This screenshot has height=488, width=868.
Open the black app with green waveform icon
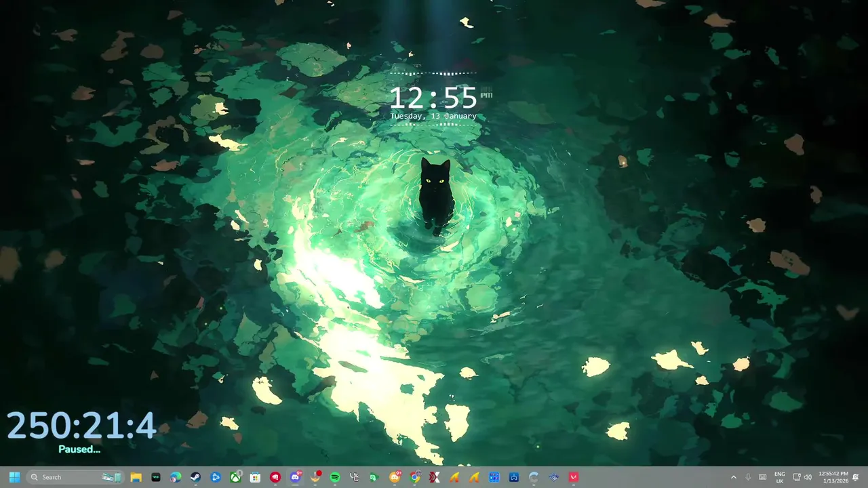(156, 477)
